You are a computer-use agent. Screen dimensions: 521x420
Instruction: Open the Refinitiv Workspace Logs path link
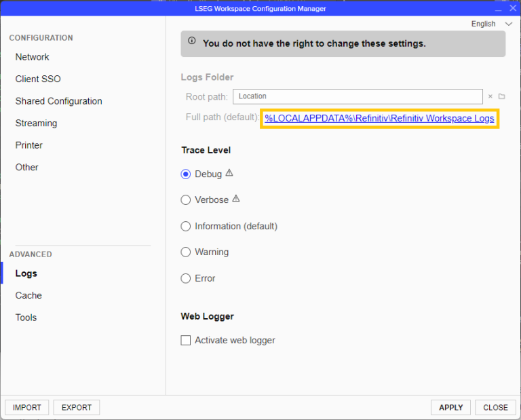[379, 118]
